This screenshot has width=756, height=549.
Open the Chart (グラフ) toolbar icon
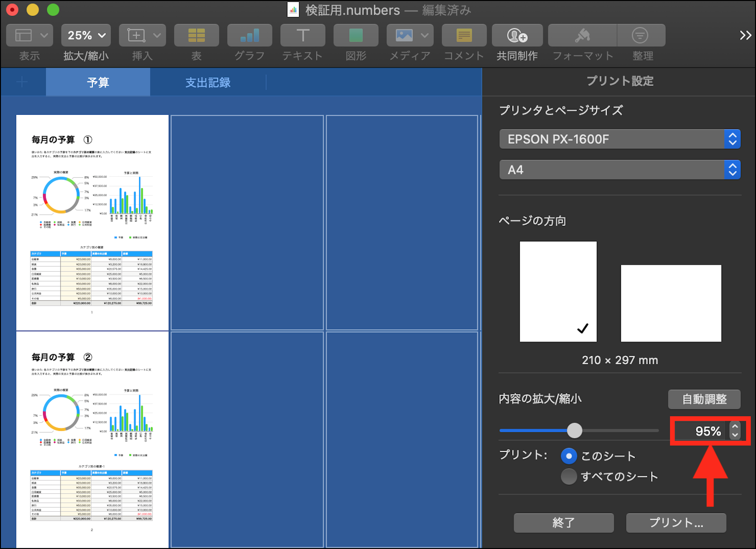tap(249, 35)
